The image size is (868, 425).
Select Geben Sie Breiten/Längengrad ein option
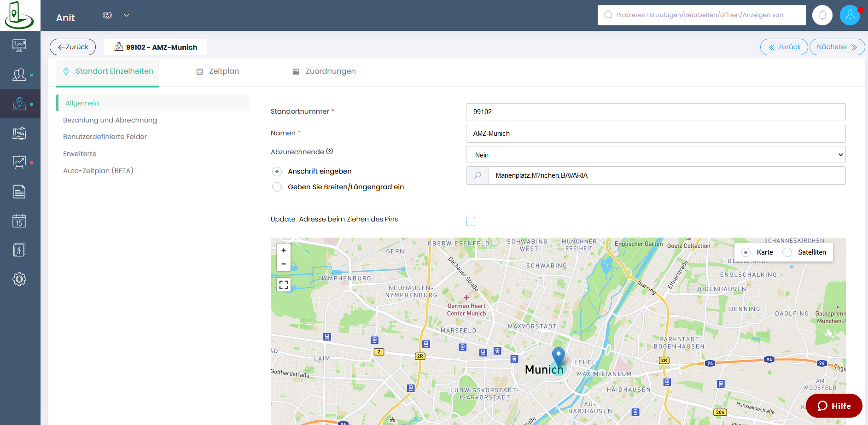[277, 187]
